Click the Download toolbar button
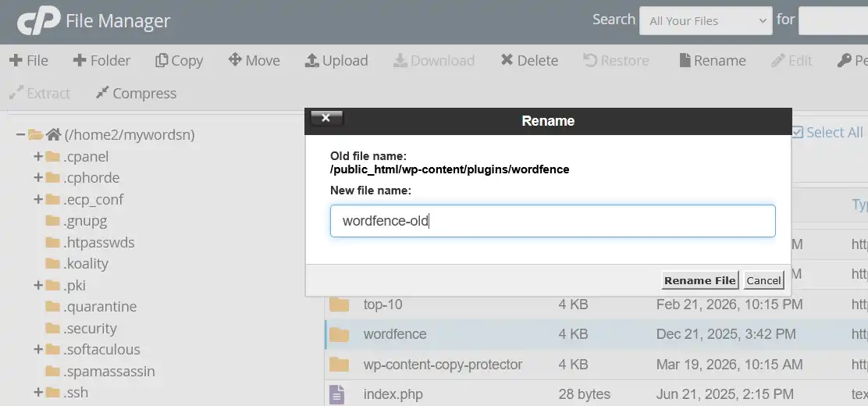Image resolution: width=868 pixels, height=406 pixels. pyautogui.click(x=434, y=60)
